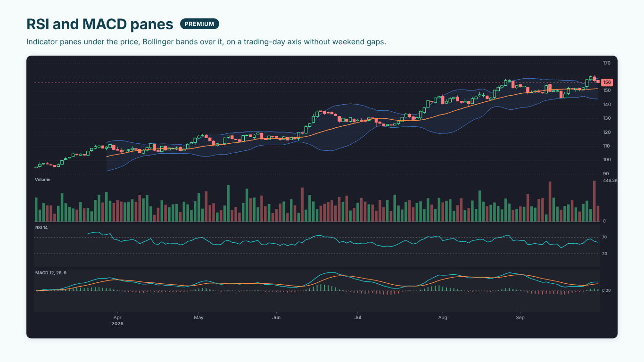Click the Aug time axis label
The height and width of the screenshot is (362, 644).
pyautogui.click(x=443, y=318)
